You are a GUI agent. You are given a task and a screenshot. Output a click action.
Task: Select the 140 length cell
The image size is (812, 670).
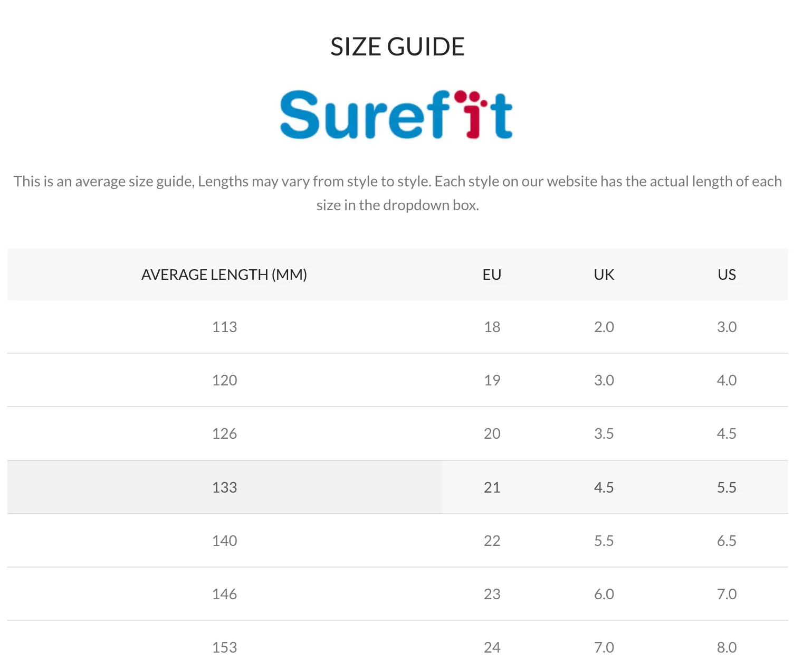click(x=224, y=541)
